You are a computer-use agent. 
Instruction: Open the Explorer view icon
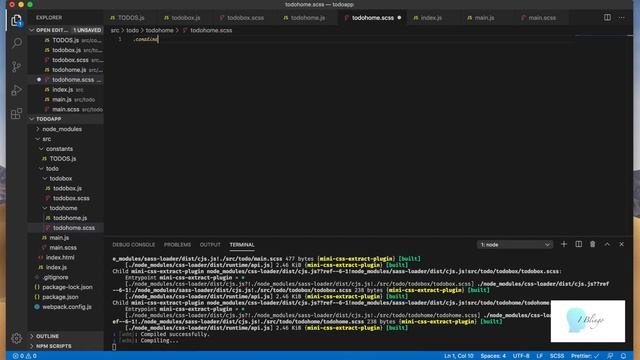16,20
